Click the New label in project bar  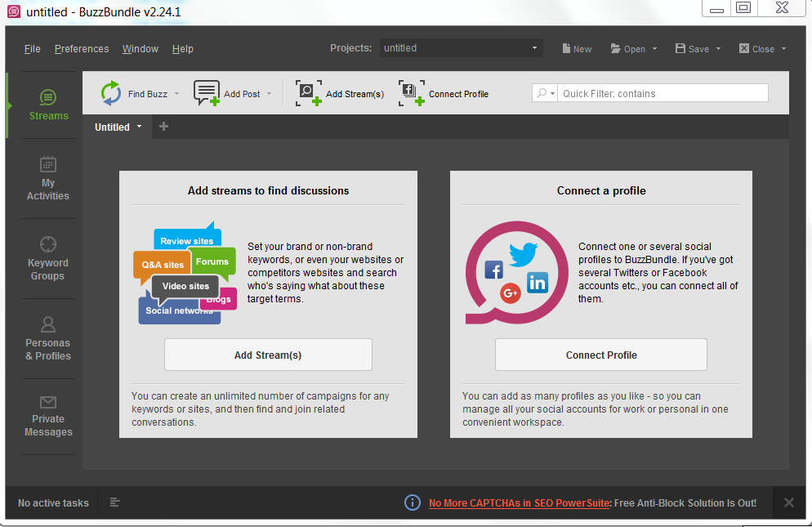pos(582,49)
